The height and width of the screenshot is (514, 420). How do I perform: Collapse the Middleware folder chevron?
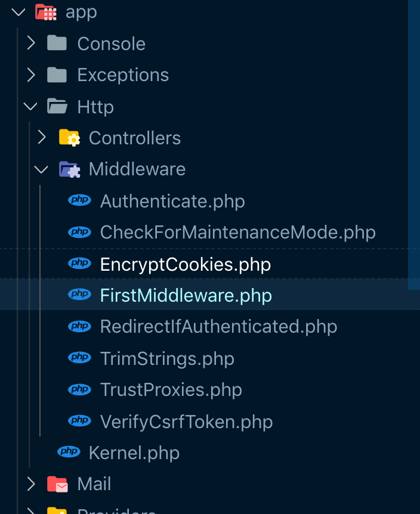pos(41,170)
